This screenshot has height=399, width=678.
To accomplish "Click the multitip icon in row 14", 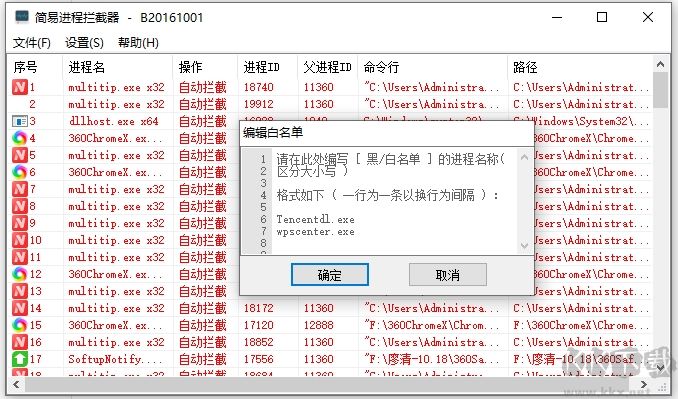I will pos(19,308).
